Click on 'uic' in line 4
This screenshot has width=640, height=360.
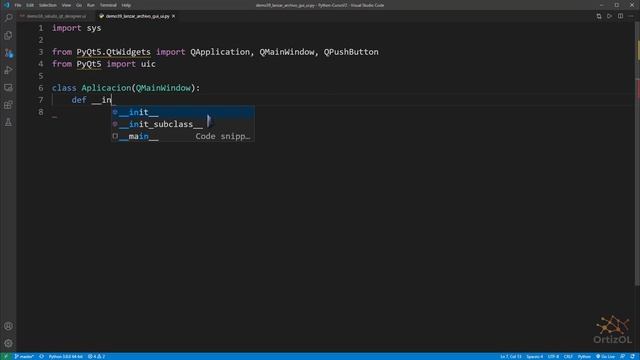pos(148,64)
